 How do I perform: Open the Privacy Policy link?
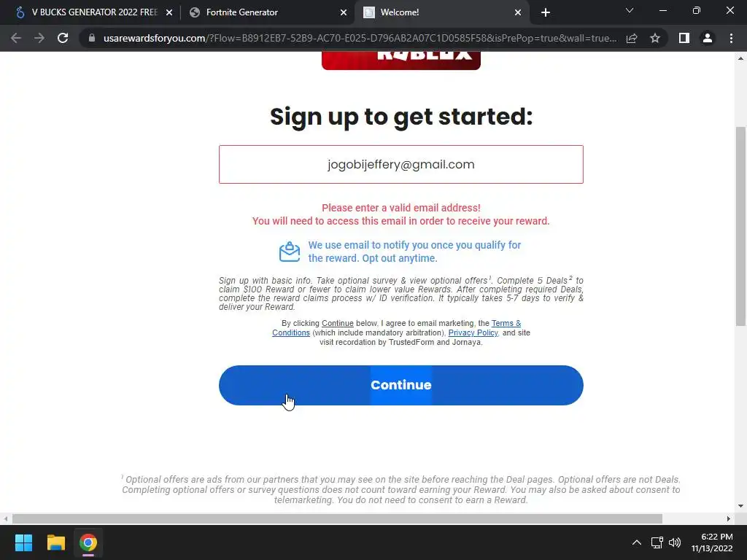coord(473,332)
